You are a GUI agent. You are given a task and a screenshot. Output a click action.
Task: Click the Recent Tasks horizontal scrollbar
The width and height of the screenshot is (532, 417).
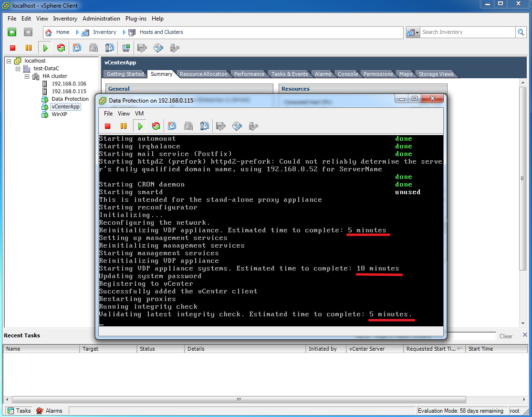239,399
